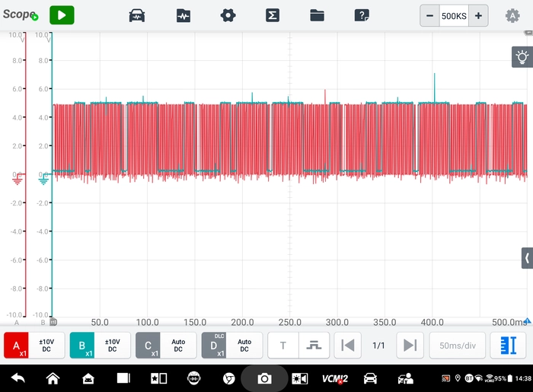Toggle channel A on or off
This screenshot has width=533, height=392.
tap(16, 346)
